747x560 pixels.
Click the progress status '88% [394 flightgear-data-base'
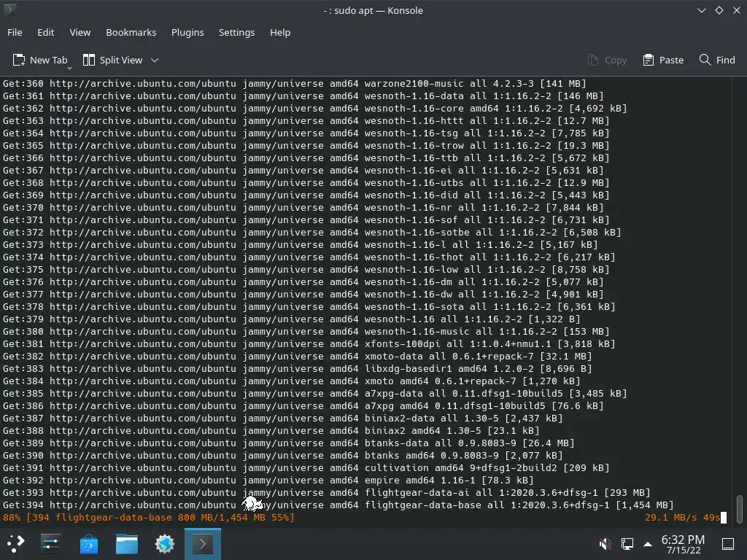point(149,517)
